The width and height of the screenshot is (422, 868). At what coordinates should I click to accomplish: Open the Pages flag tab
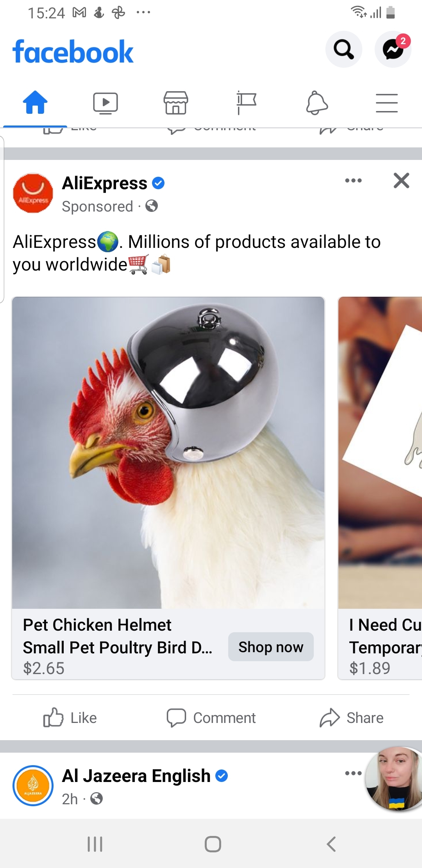[x=246, y=103]
